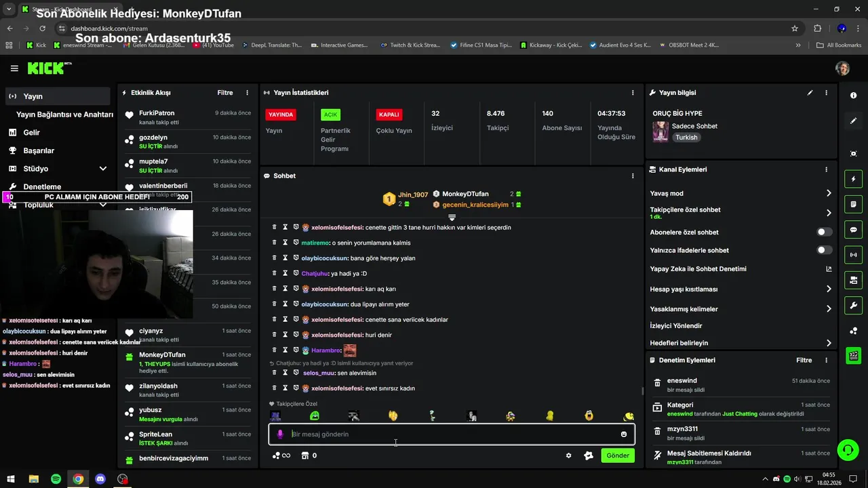
Task: Open emoji picker in chat input
Action: point(624,434)
